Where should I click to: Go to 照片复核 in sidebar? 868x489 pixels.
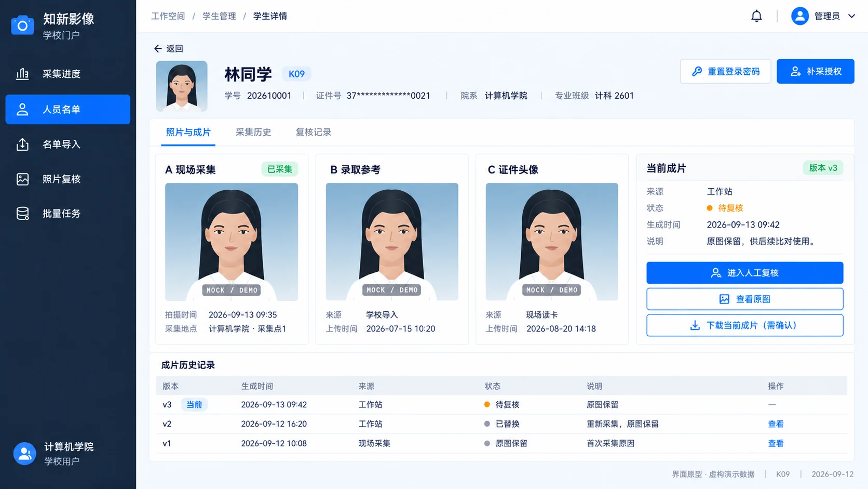tap(67, 179)
